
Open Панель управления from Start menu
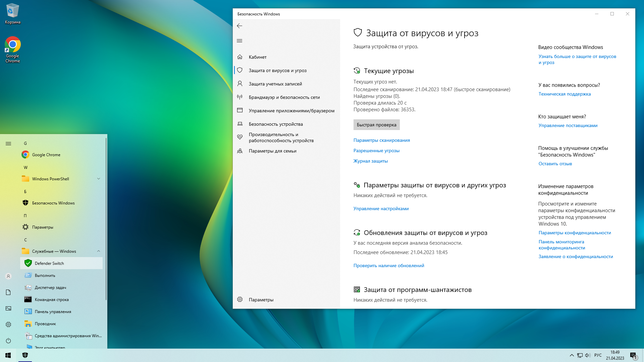point(61,312)
